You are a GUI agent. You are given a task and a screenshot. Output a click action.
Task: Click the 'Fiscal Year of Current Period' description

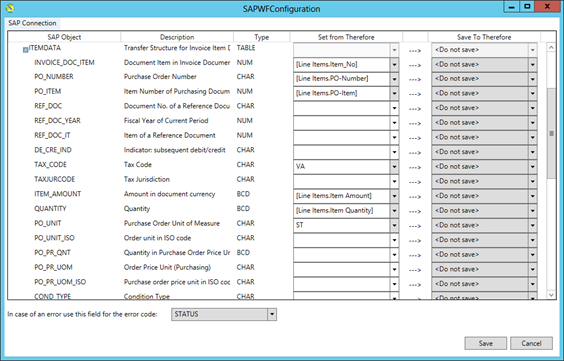(x=166, y=121)
